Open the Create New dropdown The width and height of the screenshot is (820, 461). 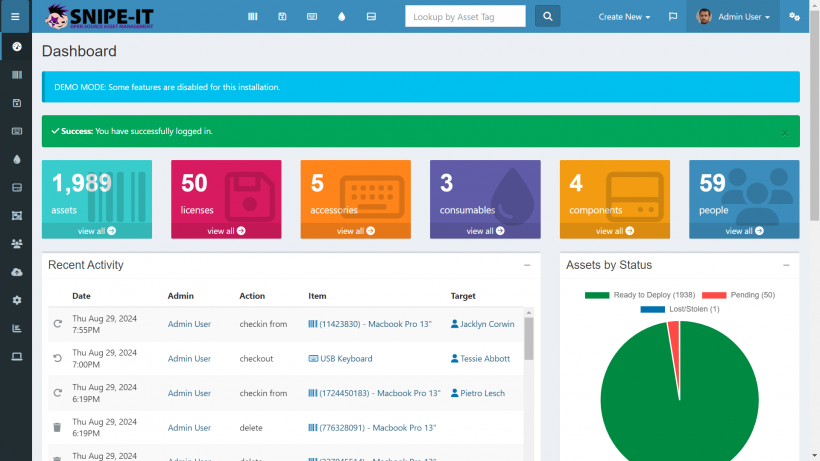click(x=624, y=17)
